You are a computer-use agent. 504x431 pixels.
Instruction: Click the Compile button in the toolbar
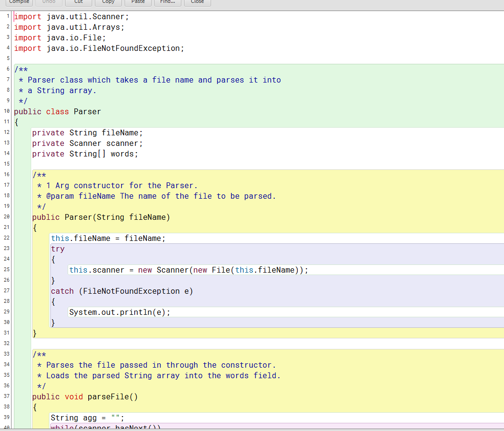[19, 2]
